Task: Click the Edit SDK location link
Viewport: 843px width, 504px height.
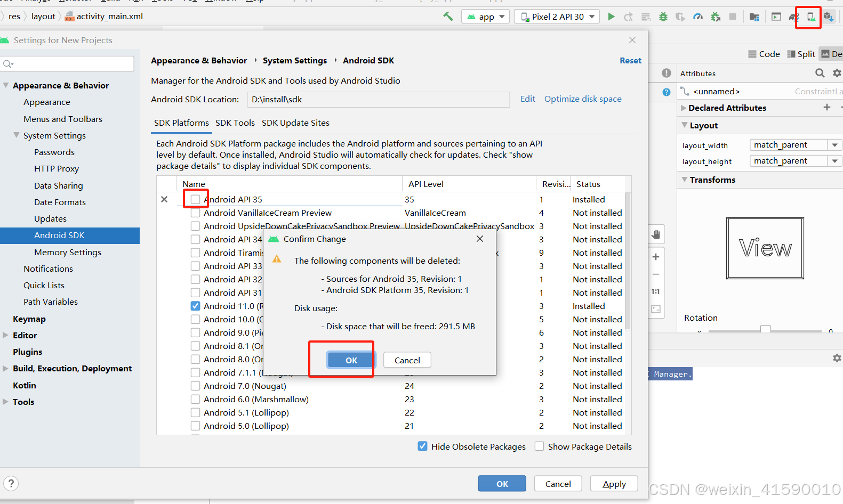Action: click(x=528, y=99)
